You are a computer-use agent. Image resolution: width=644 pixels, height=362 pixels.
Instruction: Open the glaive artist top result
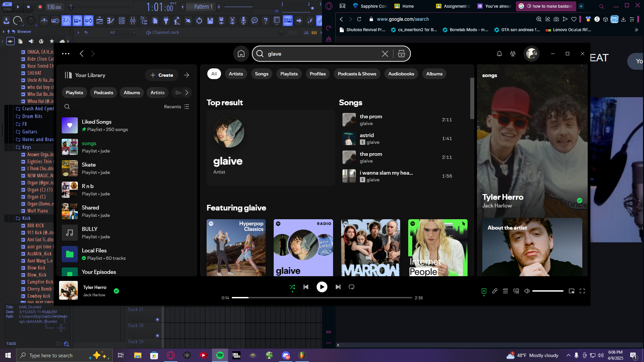pyautogui.click(x=271, y=147)
